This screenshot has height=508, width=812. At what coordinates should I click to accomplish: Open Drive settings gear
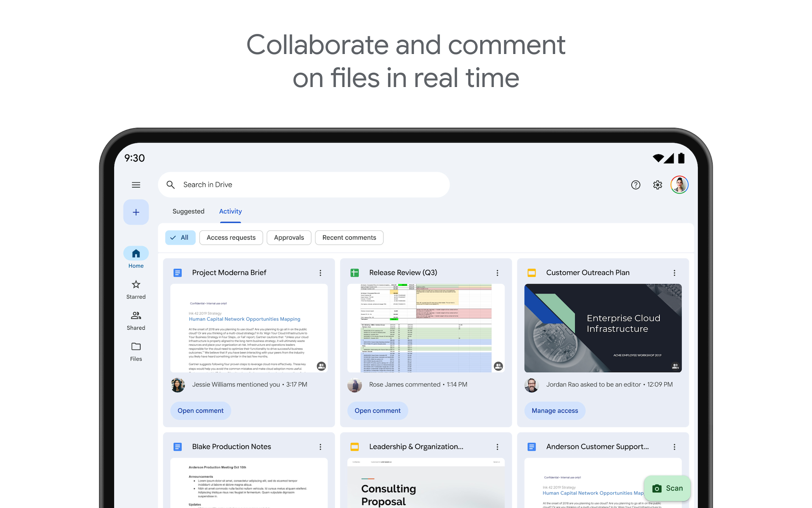point(657,185)
